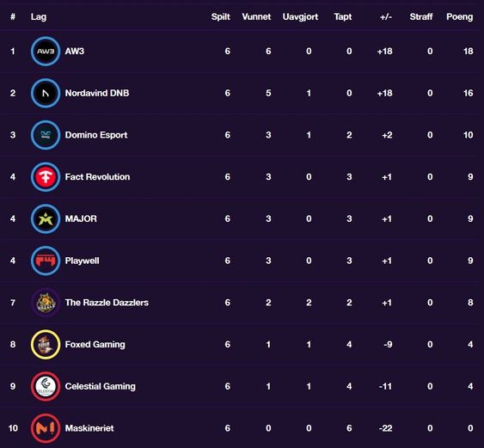Image resolution: width=484 pixels, height=448 pixels.
Task: Select the Domino Esport logo icon
Action: pyautogui.click(x=46, y=135)
